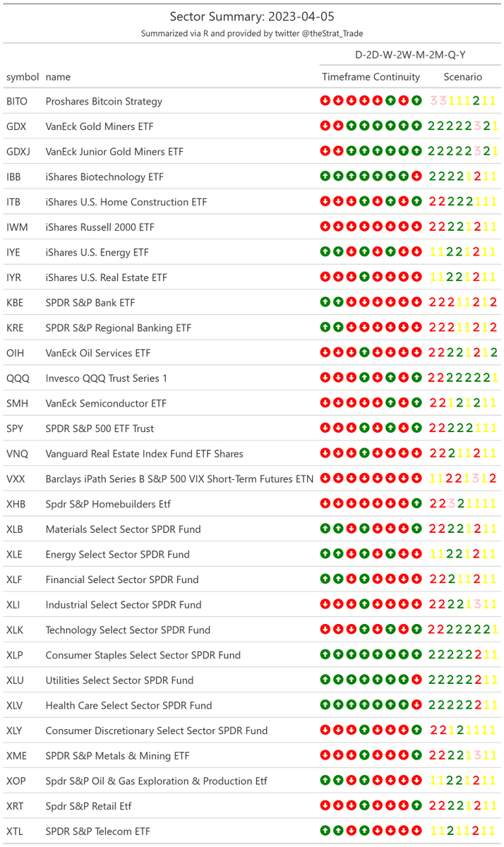The width and height of the screenshot is (504, 847).
Task: Select the SMH symbol cell
Action: pyautogui.click(x=17, y=403)
